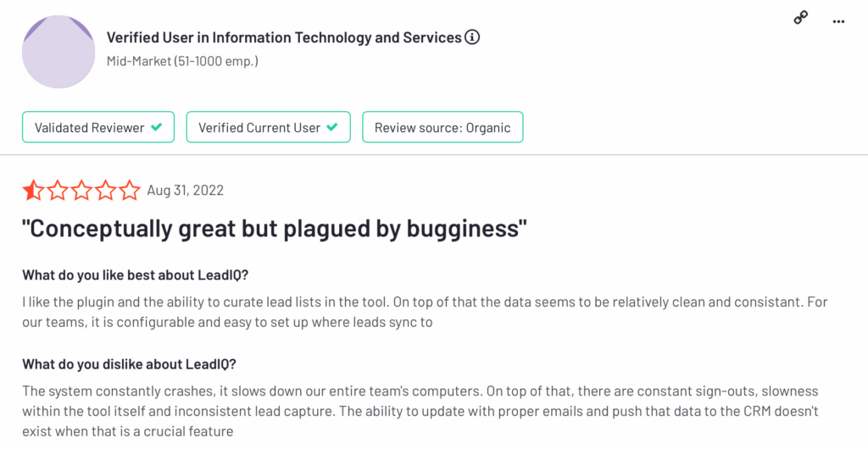The width and height of the screenshot is (868, 449).
Task: Copy review link via chain icon
Action: pyautogui.click(x=800, y=18)
